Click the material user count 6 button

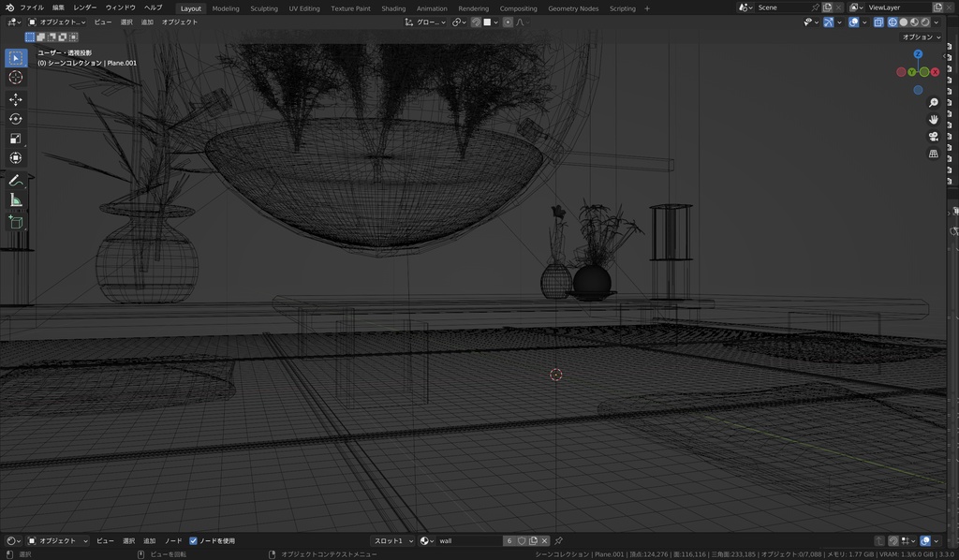point(509,541)
